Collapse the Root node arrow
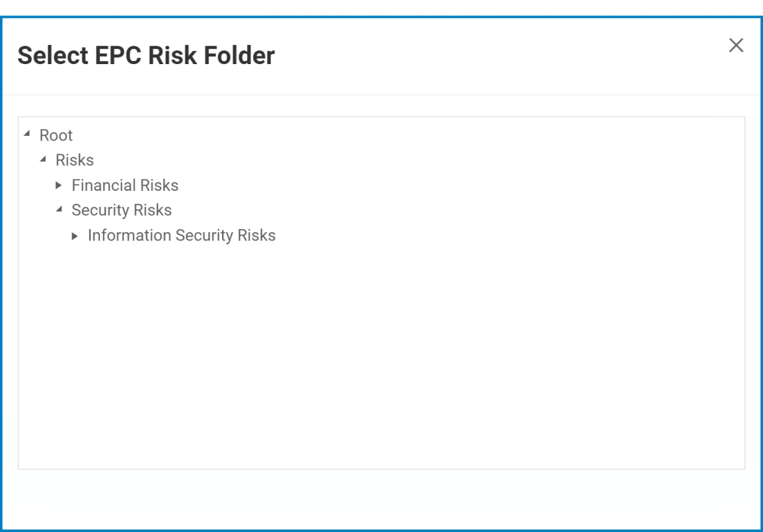Image resolution: width=763 pixels, height=532 pixels. (27, 135)
